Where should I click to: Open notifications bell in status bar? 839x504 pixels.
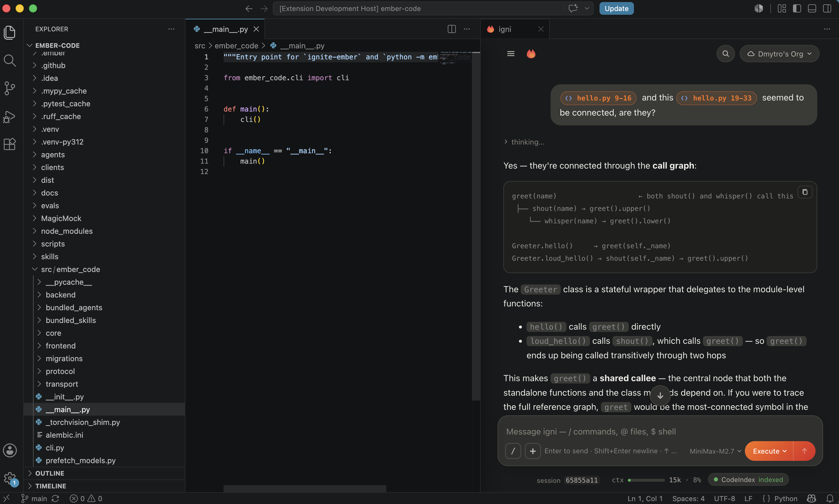(x=830, y=498)
